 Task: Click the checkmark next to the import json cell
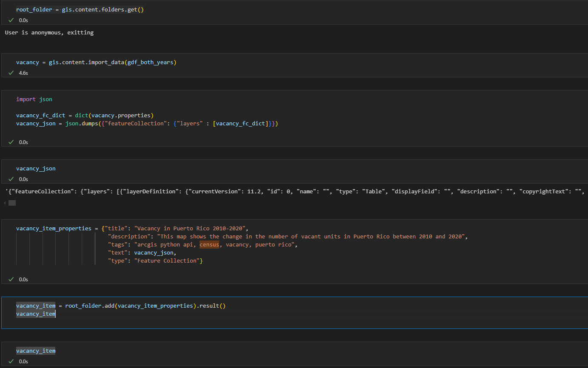click(x=11, y=141)
